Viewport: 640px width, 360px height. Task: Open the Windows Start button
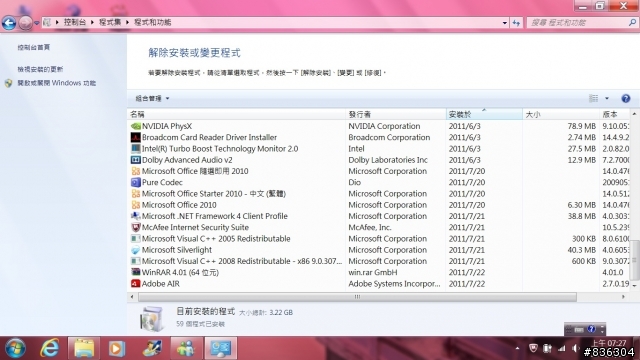16,348
